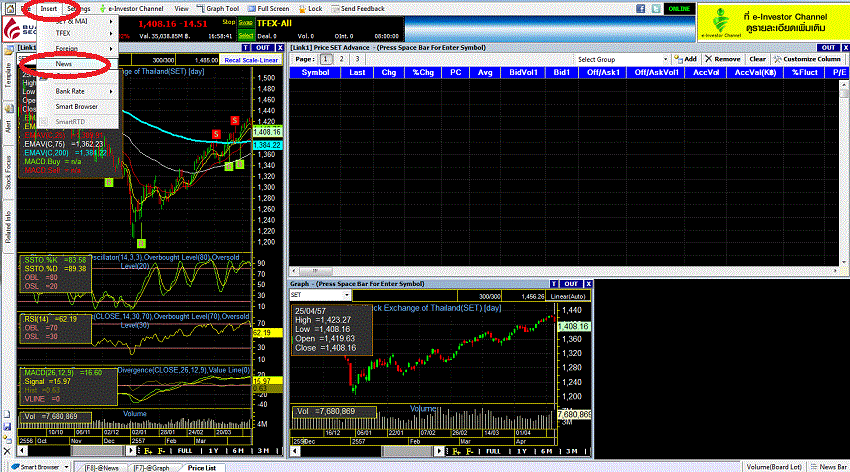Open the Insert menu
The height and width of the screenshot is (472, 850).
[x=49, y=9]
